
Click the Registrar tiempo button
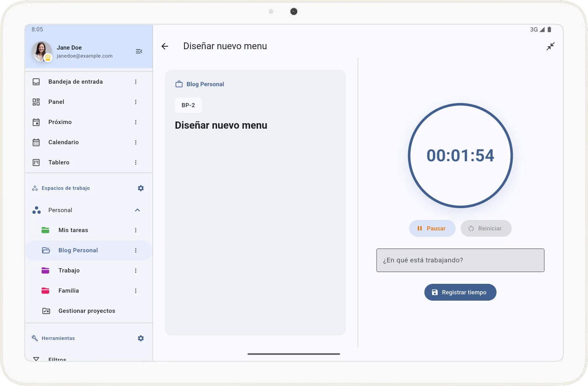[x=460, y=292]
